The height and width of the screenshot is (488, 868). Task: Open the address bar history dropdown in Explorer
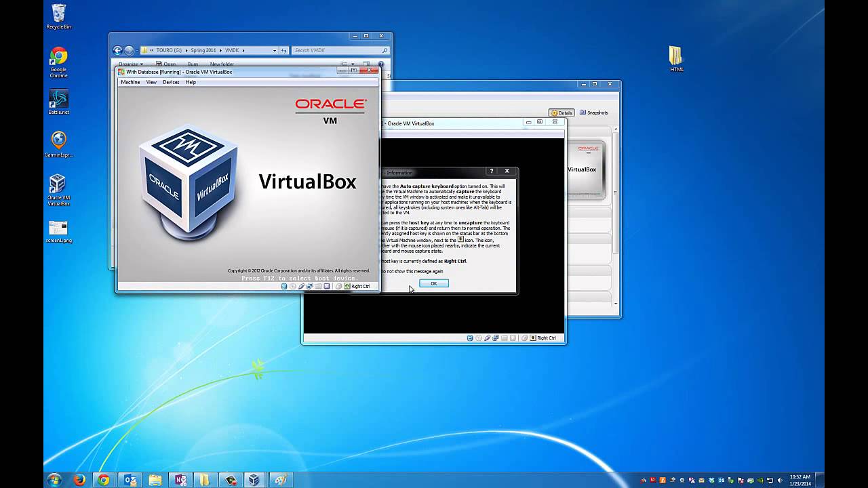click(275, 50)
